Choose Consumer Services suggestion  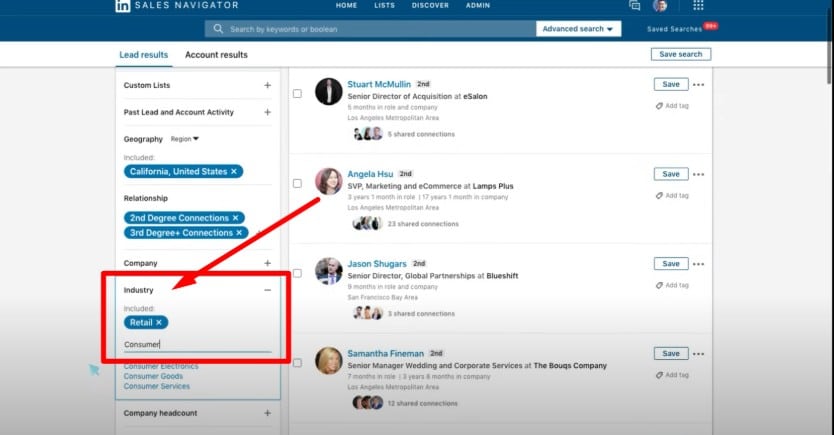pyautogui.click(x=157, y=386)
